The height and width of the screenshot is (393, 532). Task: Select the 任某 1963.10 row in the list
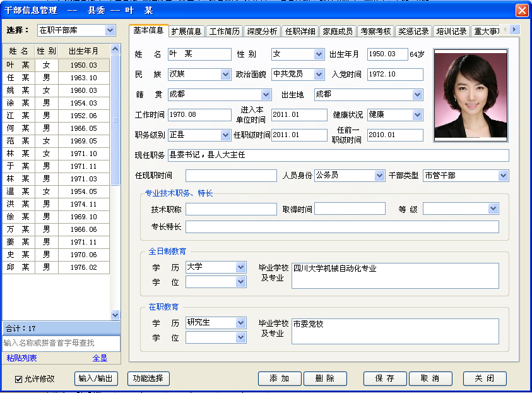[57, 78]
